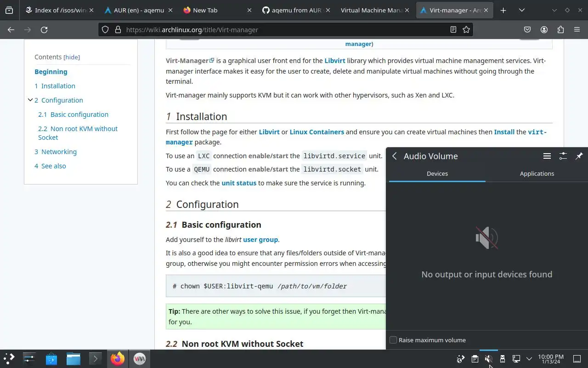This screenshot has width=588, height=368.
Task: Hide the Contents table via [hide]
Action: [72, 57]
